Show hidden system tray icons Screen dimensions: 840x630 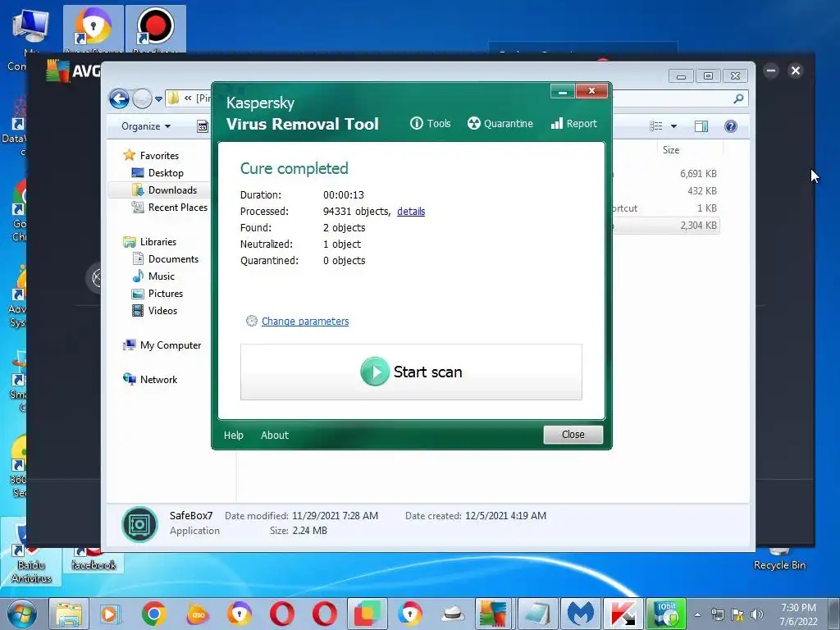point(697,614)
